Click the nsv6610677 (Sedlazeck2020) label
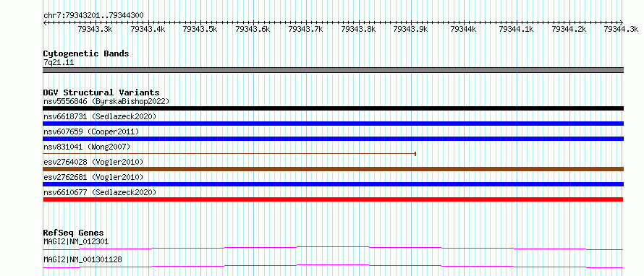 click(x=100, y=192)
